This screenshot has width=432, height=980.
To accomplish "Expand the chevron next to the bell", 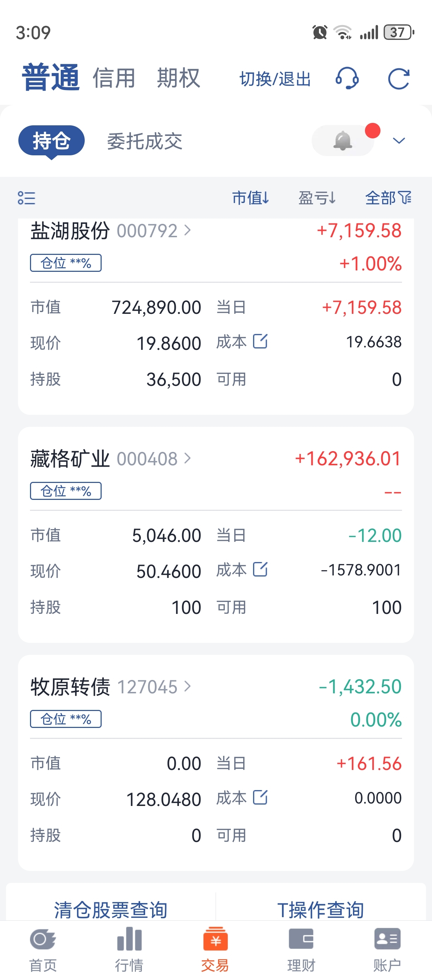I will [x=399, y=141].
